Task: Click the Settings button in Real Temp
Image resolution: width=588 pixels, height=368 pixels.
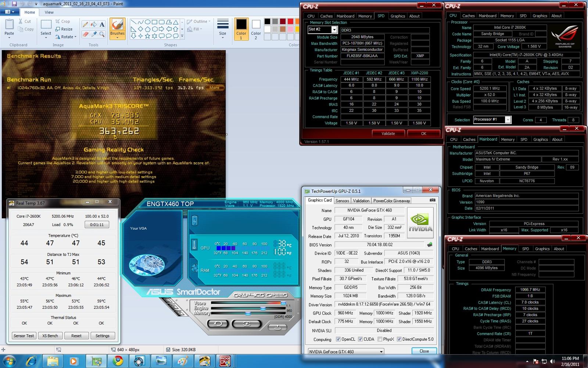Action: [x=103, y=336]
